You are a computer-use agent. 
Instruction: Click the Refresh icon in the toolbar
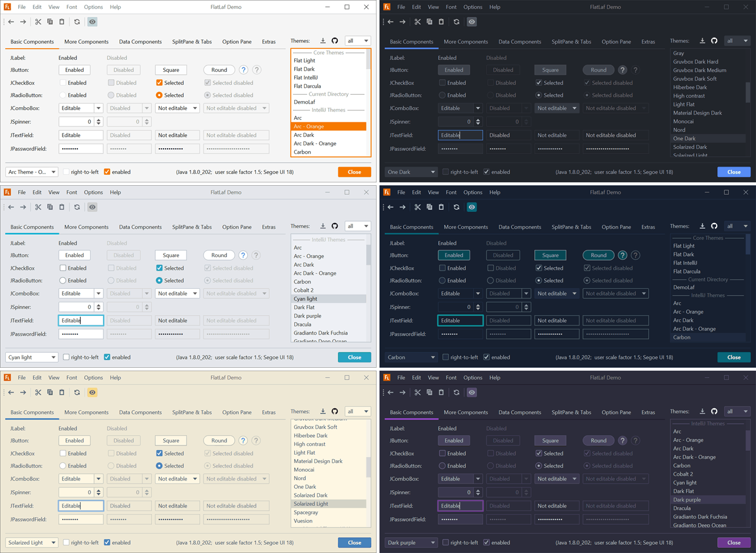click(76, 22)
